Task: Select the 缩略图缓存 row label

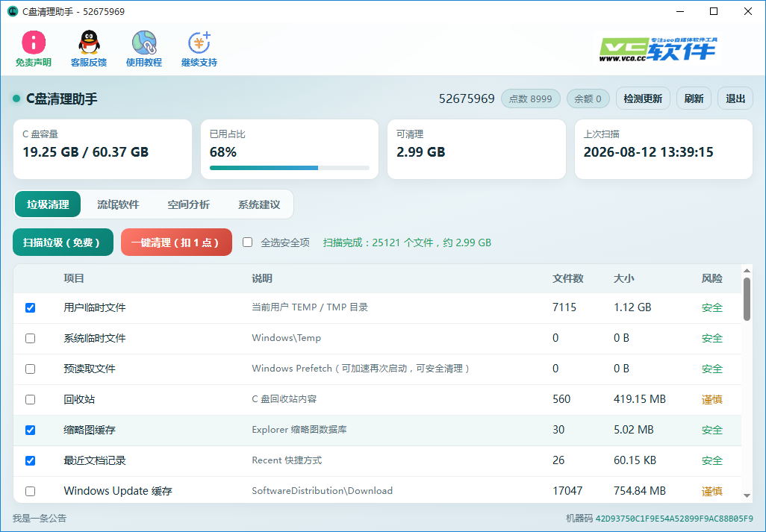Action: point(90,430)
